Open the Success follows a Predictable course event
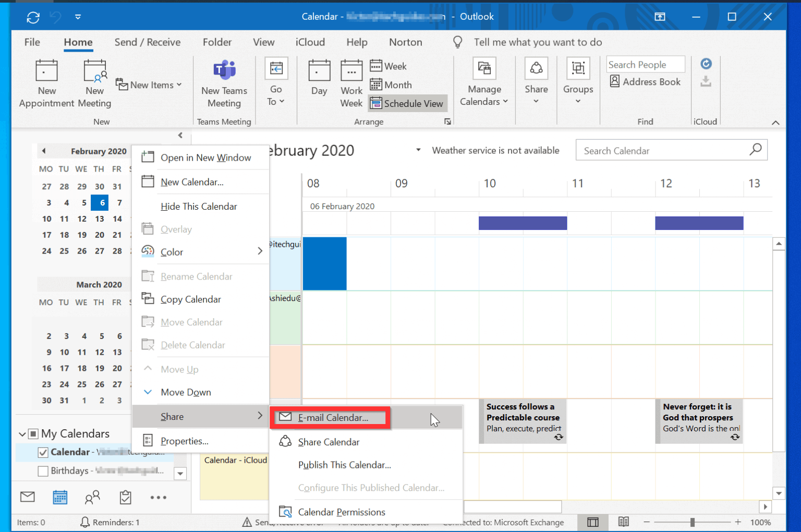 523,421
